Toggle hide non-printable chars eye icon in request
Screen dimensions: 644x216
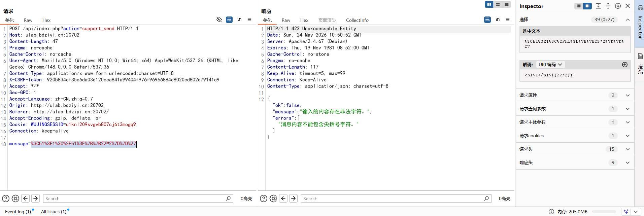click(x=219, y=20)
